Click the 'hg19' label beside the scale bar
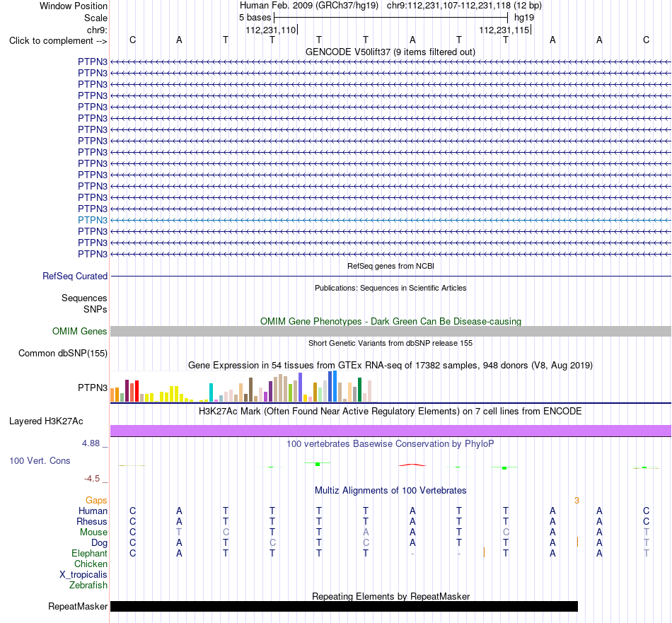Image resolution: width=672 pixels, height=623 pixels. pos(524,18)
